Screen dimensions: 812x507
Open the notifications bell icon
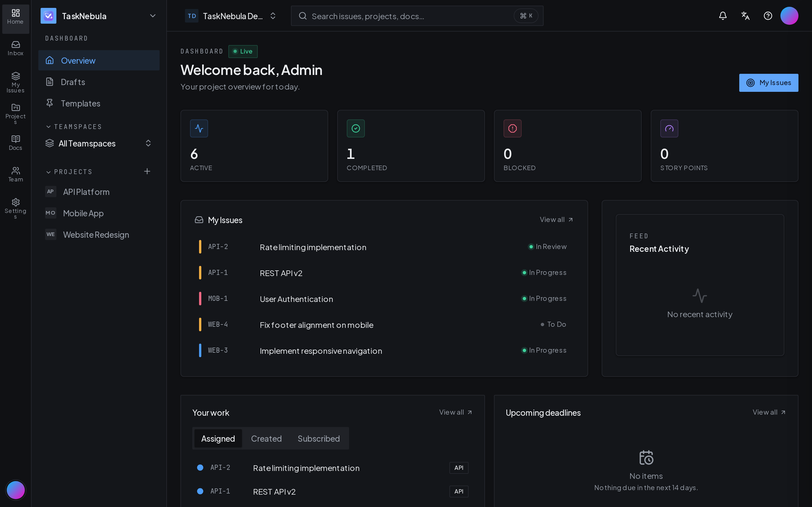723,16
